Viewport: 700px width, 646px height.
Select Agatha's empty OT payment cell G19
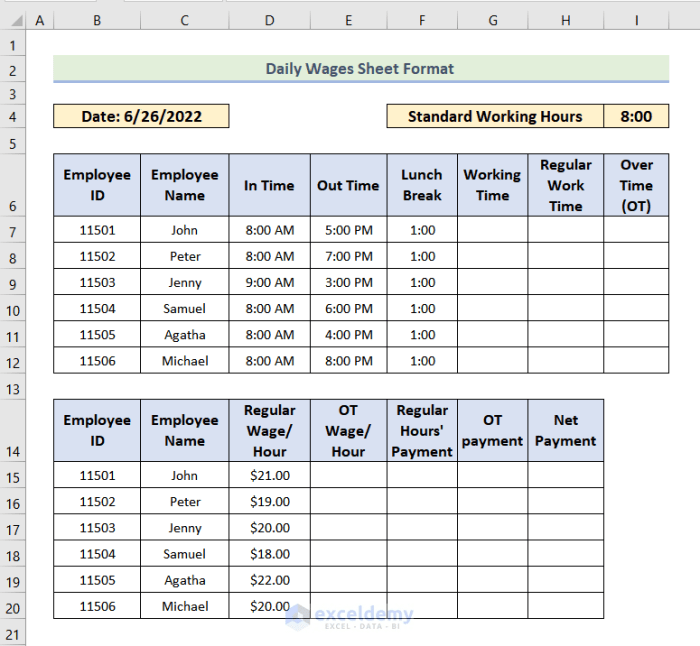(x=492, y=580)
